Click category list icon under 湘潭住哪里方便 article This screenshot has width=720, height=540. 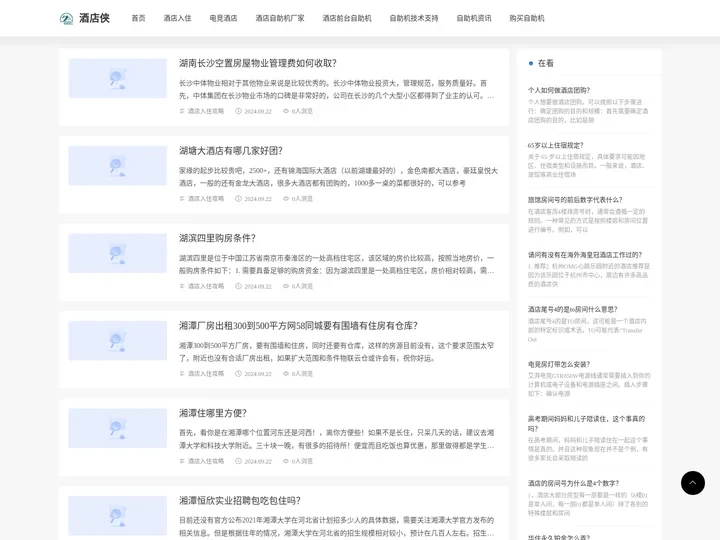(x=182, y=461)
